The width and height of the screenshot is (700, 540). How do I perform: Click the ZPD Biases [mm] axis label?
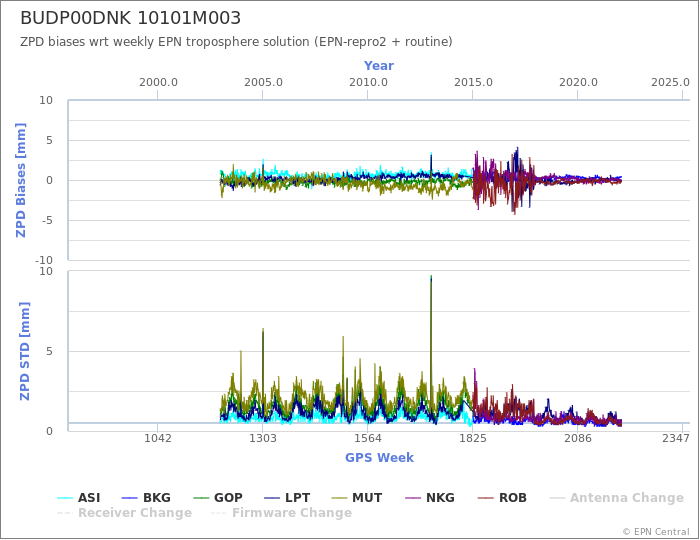[21, 180]
